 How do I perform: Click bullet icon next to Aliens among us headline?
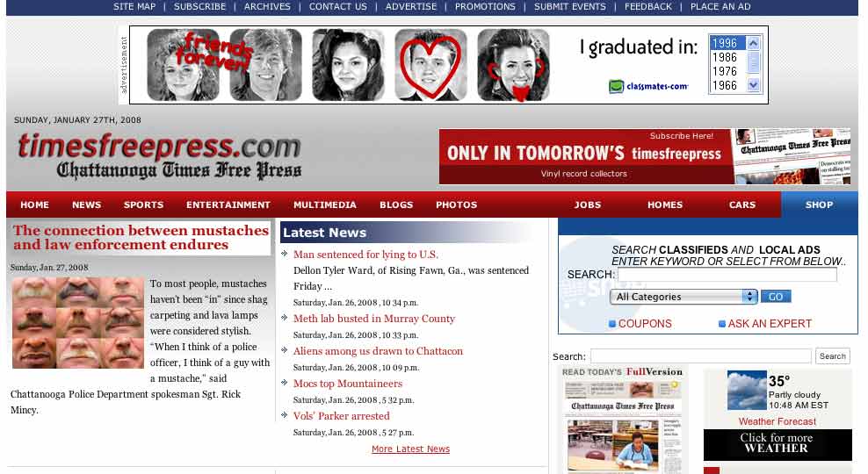[x=285, y=350]
